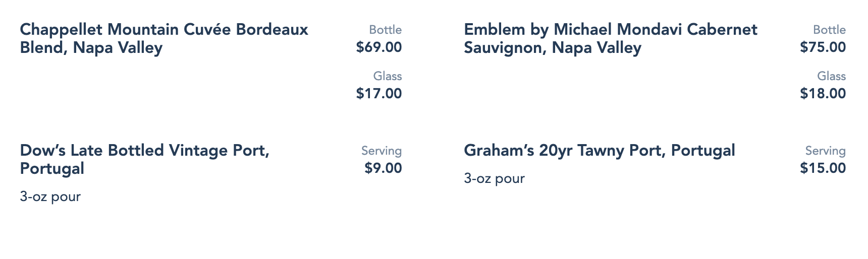Click the $17.00 glass price
This screenshot has width=868, height=259.
[378, 94]
